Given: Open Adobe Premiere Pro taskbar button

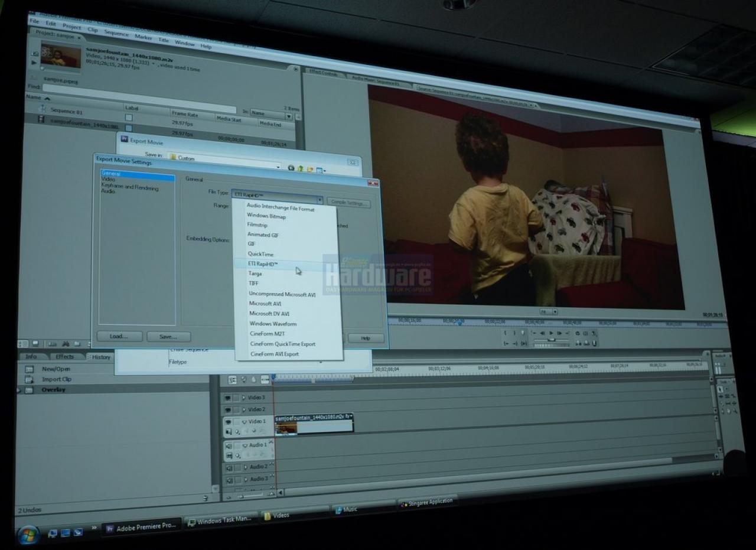Looking at the screenshot, I should click(141, 527).
